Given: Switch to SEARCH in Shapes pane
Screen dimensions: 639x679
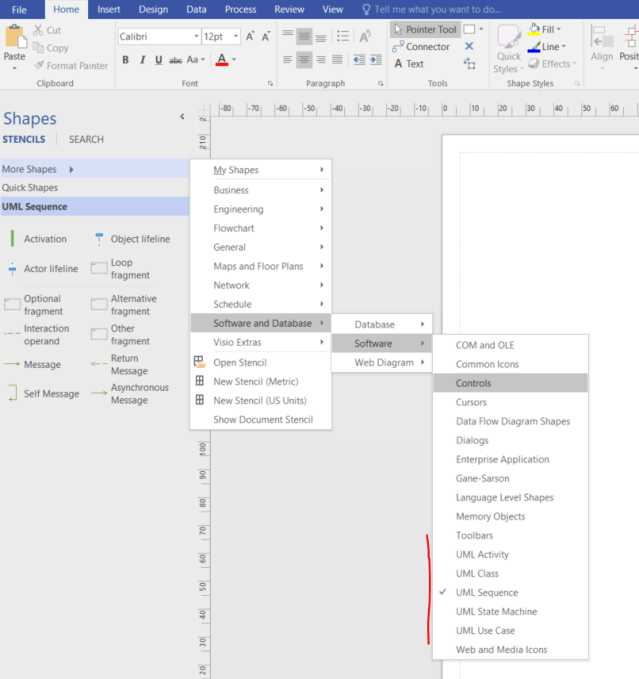Looking at the screenshot, I should pos(86,140).
